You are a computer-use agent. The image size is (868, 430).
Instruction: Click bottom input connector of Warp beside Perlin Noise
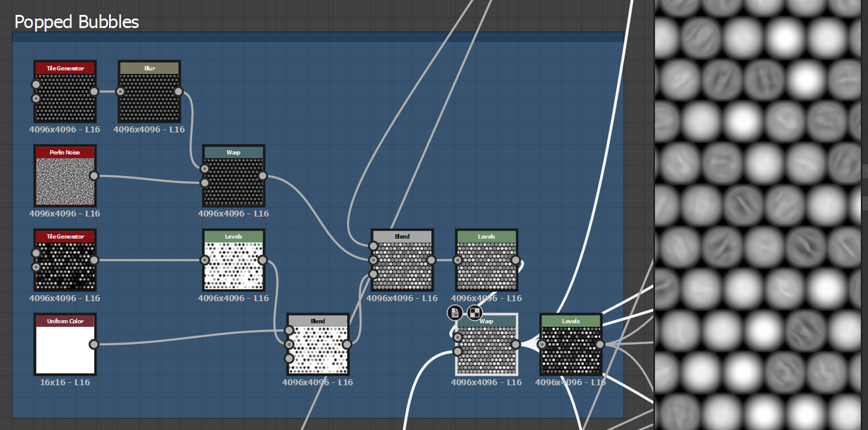point(205,182)
